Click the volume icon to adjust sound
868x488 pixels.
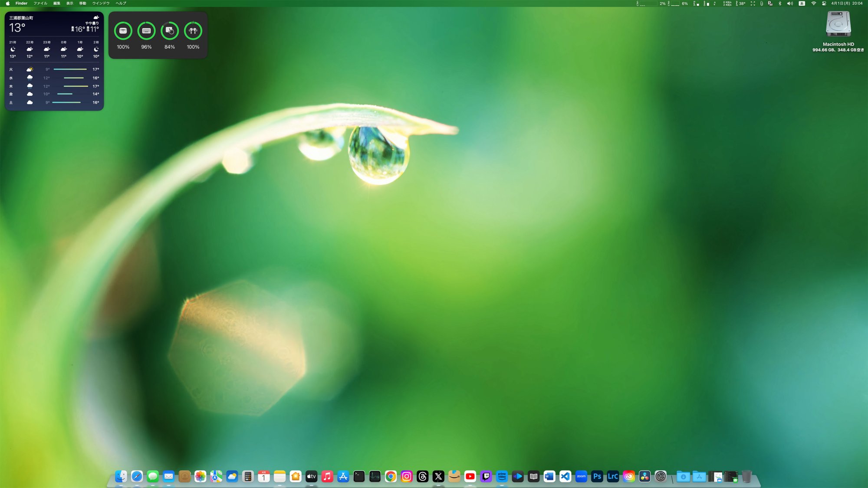pos(789,3)
